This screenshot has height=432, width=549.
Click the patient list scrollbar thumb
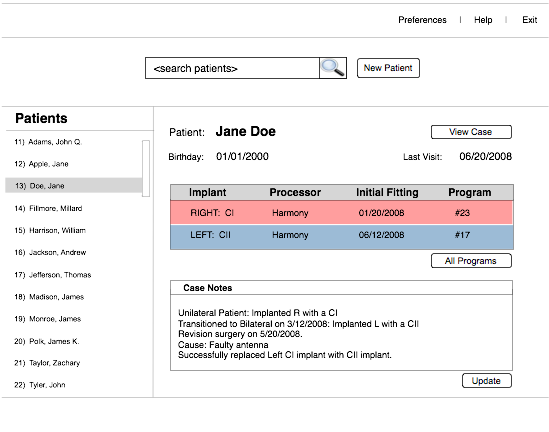click(x=146, y=168)
